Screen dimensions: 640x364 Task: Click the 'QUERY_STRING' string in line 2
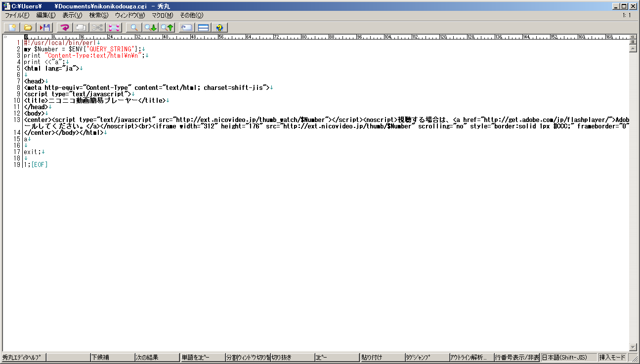pyautogui.click(x=110, y=49)
